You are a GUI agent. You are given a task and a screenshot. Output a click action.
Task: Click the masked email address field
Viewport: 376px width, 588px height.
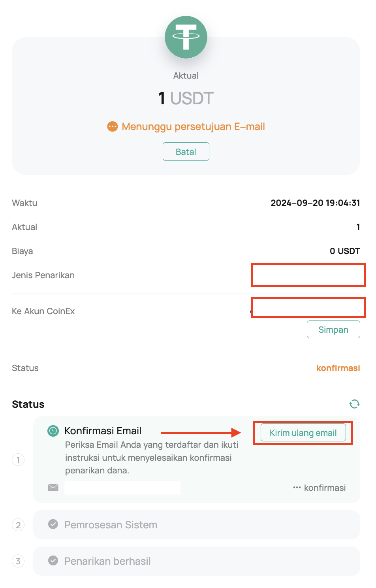pyautogui.click(x=122, y=488)
